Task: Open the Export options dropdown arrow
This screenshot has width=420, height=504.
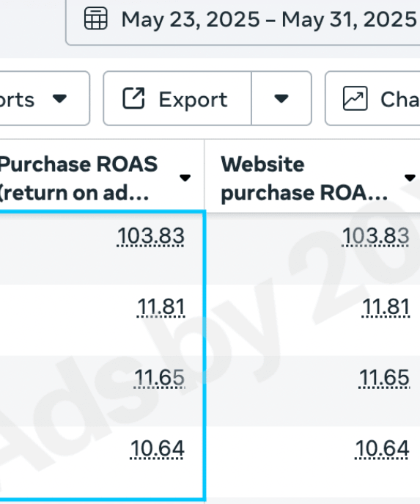Action: (281, 98)
